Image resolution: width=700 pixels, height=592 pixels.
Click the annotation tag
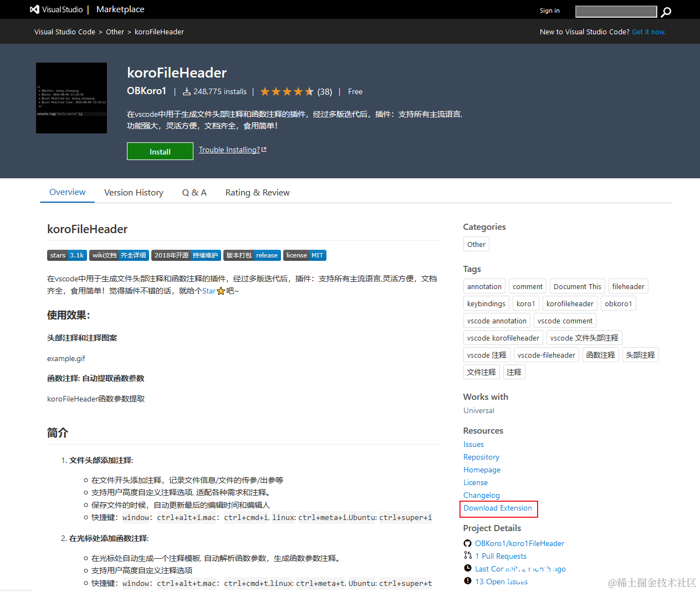pos(484,286)
